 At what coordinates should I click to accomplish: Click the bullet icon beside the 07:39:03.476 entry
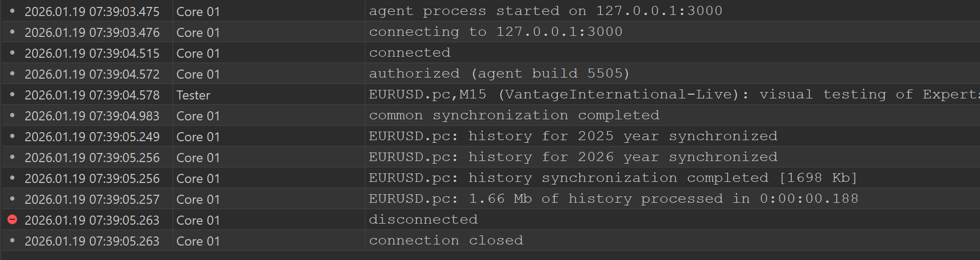coord(12,32)
